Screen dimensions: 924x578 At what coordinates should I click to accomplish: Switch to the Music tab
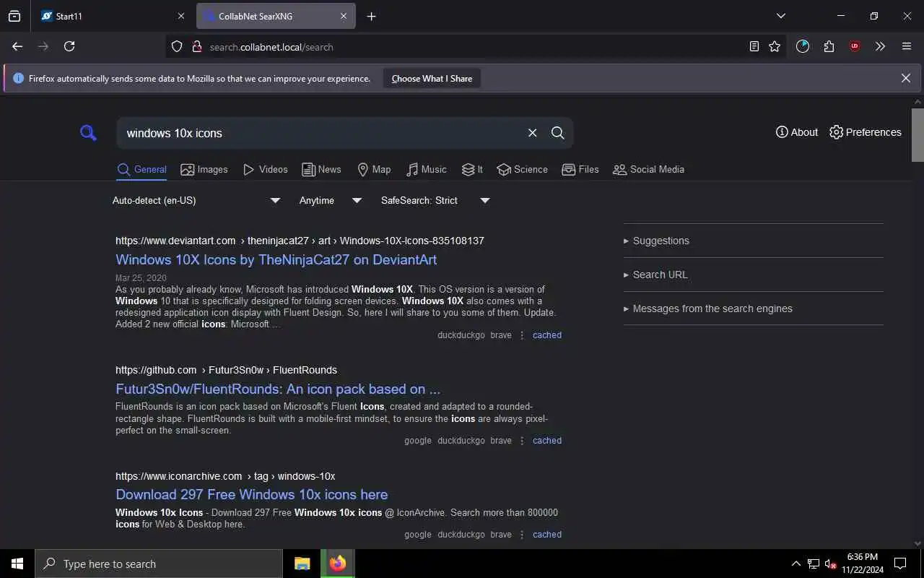click(426, 170)
